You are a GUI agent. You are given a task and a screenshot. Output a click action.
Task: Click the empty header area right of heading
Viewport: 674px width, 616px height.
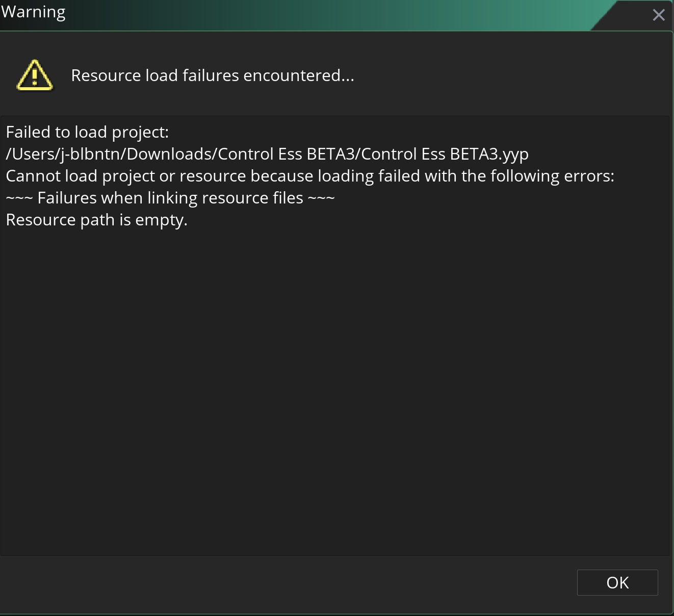[x=510, y=75]
